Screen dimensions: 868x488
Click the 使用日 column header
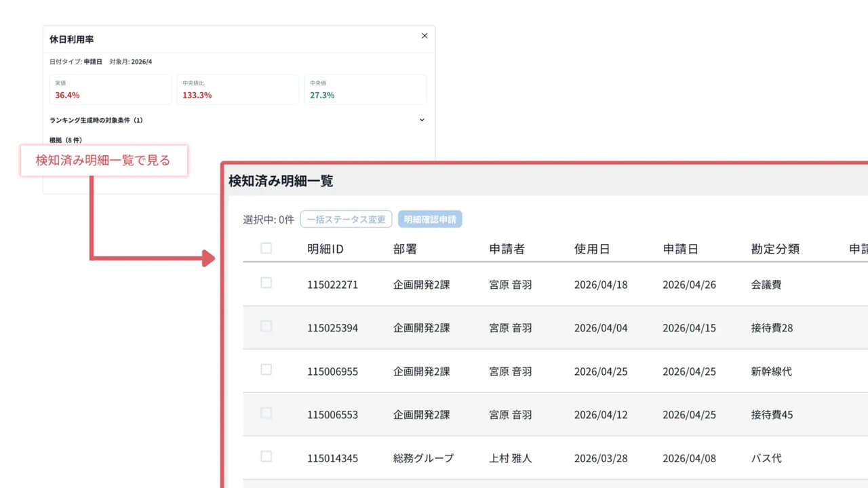(592, 249)
